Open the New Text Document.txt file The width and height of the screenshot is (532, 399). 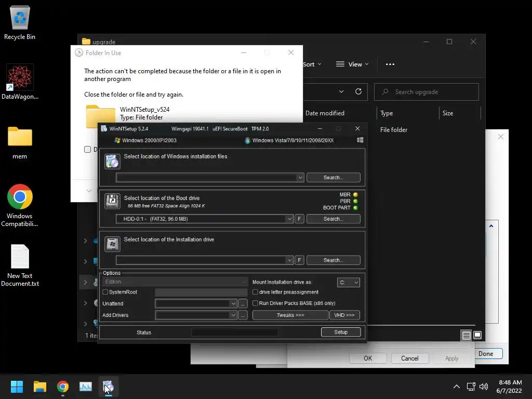(x=20, y=265)
